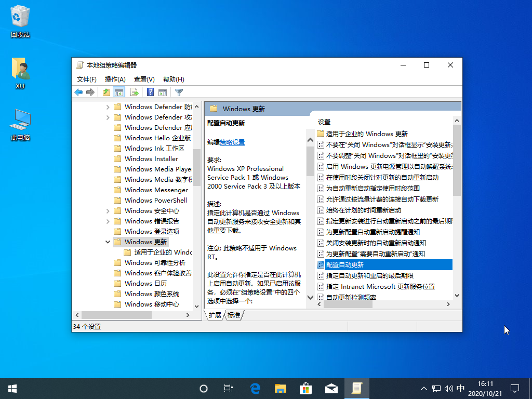This screenshot has height=399, width=532.
Task: Click the Back arrow toolbar icon
Action: [x=78, y=92]
